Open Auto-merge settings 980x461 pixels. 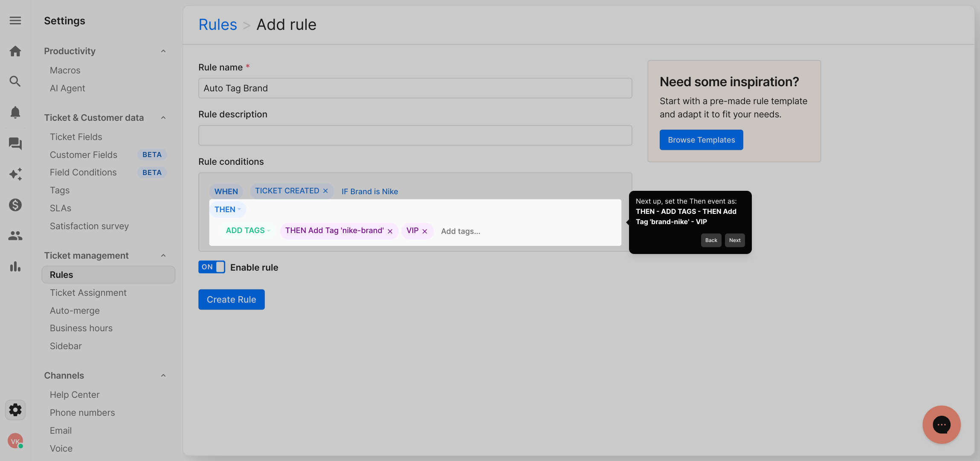[x=75, y=311]
